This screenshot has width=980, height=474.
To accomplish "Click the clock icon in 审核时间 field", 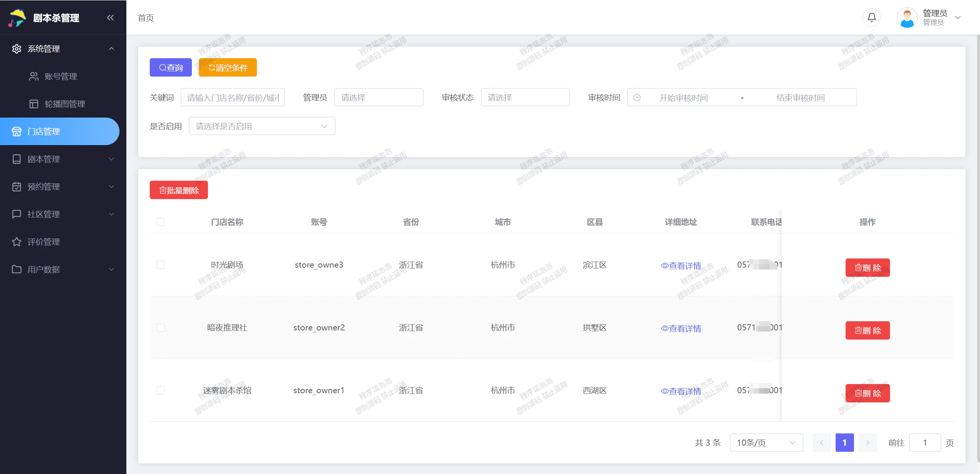I will [x=637, y=98].
